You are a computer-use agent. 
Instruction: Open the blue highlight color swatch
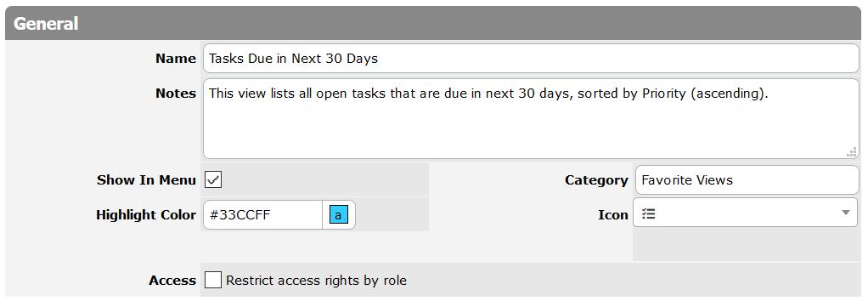(339, 214)
